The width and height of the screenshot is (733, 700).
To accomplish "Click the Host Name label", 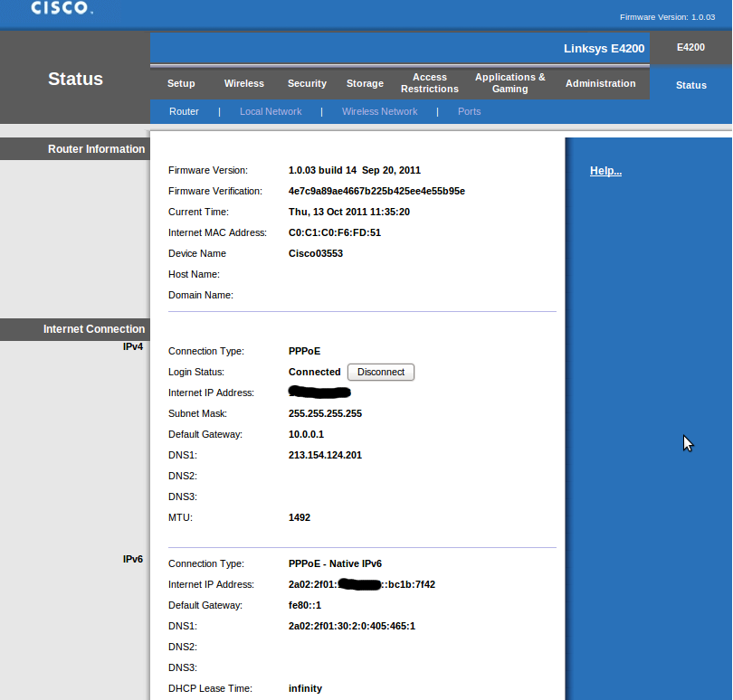I will (x=194, y=274).
